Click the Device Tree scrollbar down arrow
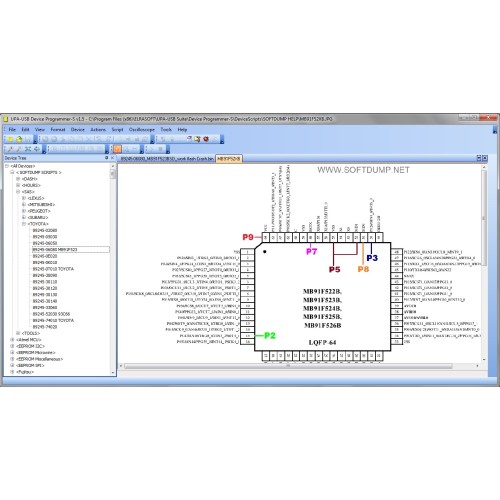 tap(113, 372)
